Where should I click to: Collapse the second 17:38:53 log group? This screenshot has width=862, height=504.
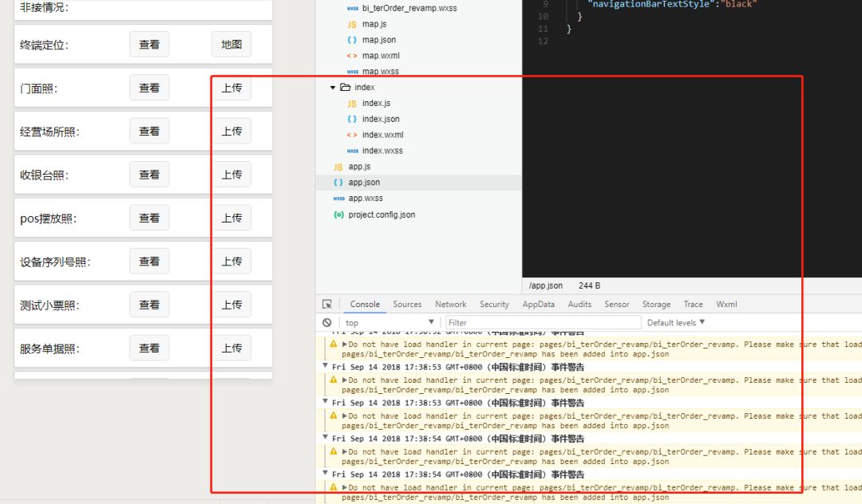pos(325,401)
